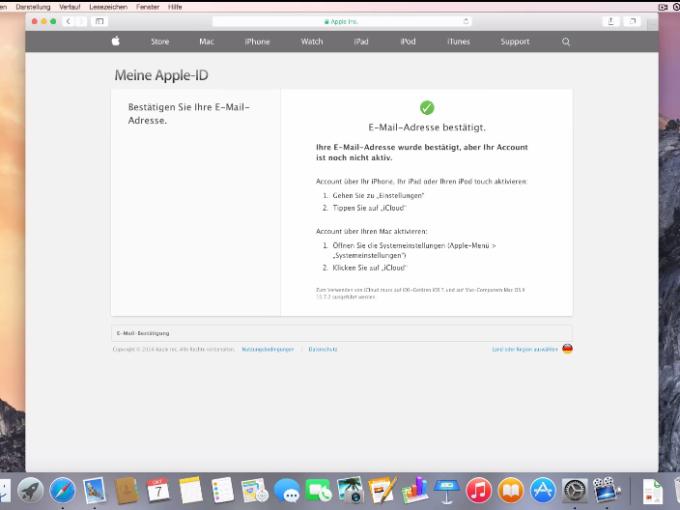
Task: Select Mac in Apple navigation
Action: 206,42
